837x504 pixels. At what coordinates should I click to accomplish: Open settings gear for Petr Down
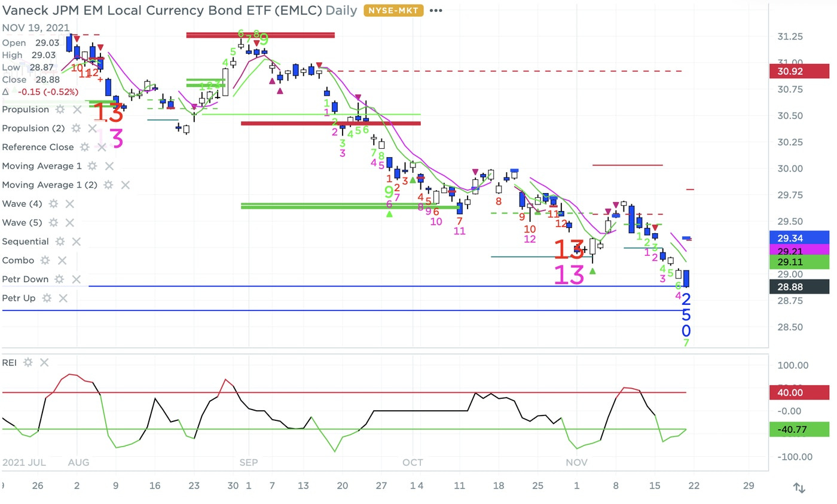click(x=60, y=279)
